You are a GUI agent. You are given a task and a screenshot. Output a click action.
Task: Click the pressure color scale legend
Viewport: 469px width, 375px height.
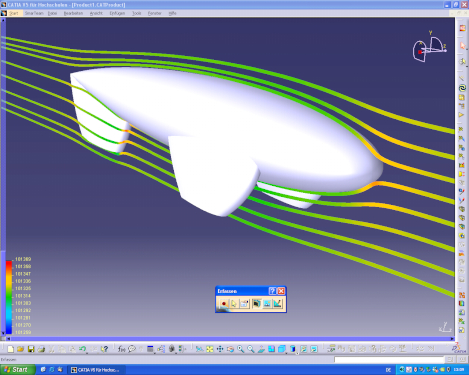[18, 296]
